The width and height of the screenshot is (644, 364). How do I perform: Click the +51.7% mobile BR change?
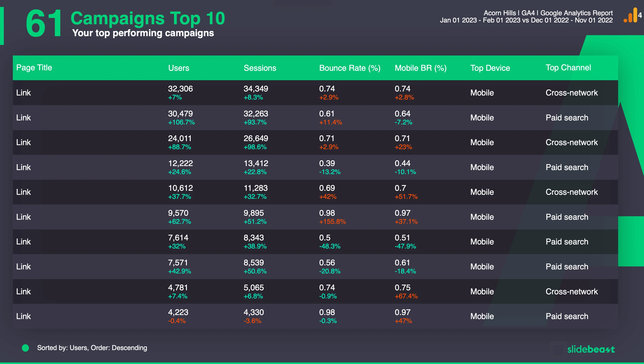[406, 197]
